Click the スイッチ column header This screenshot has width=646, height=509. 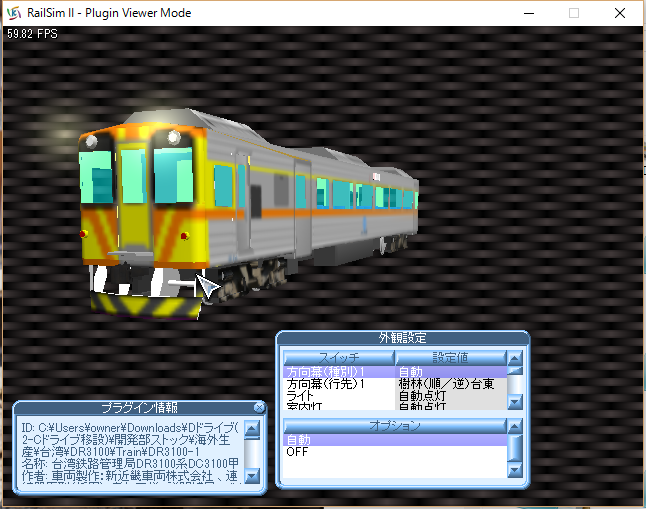pyautogui.click(x=339, y=358)
